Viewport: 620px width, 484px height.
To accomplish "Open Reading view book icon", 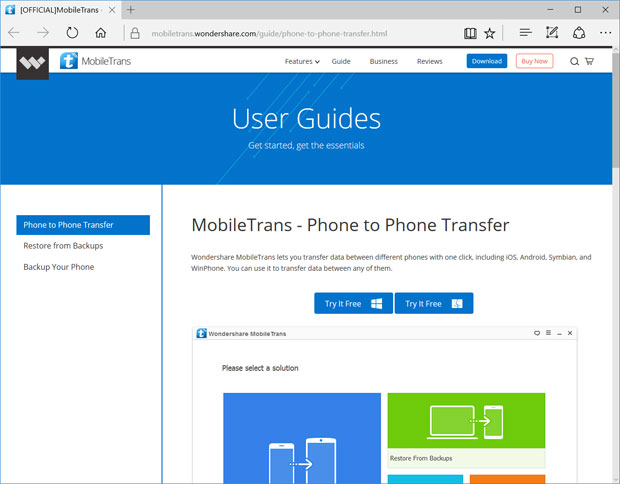I will [x=470, y=33].
